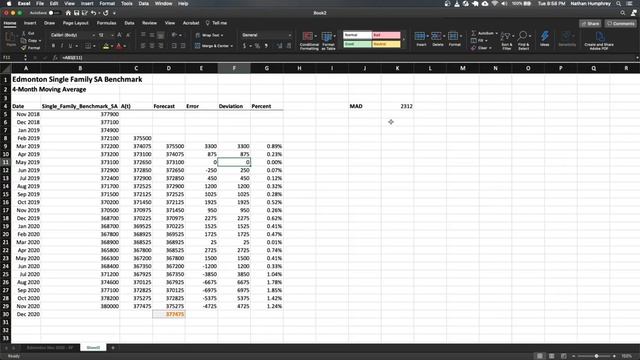Image resolution: width=640 pixels, height=360 pixels.
Task: Select the Bad cell style swatch
Action: tap(386, 36)
